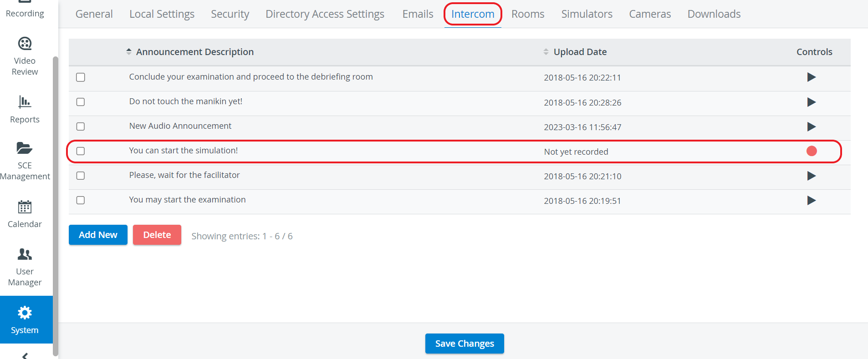Image resolution: width=868 pixels, height=359 pixels.
Task: Sort by Announcement Description column
Action: [190, 52]
